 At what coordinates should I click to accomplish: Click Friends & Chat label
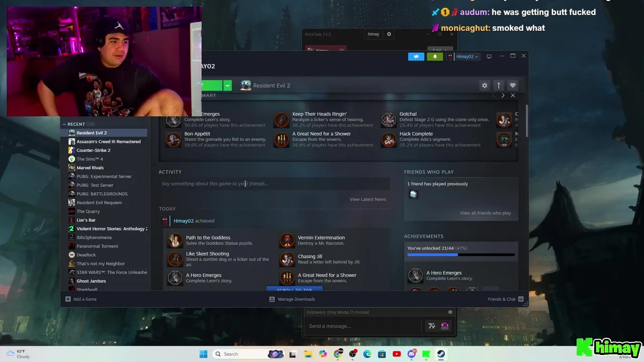point(502,299)
